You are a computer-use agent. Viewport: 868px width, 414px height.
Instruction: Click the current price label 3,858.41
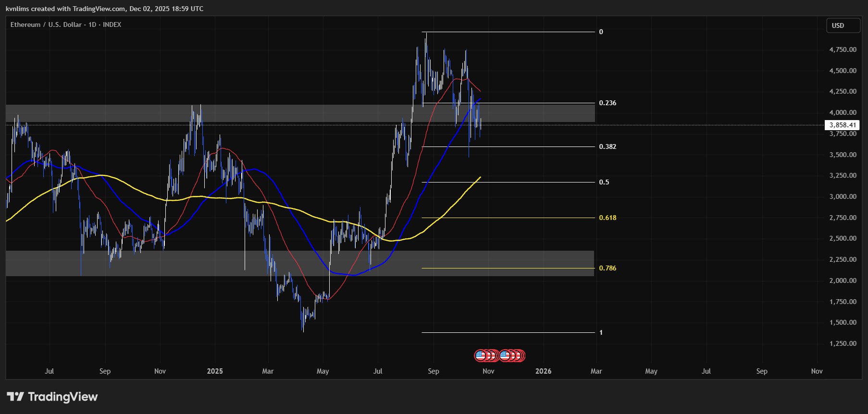(842, 125)
